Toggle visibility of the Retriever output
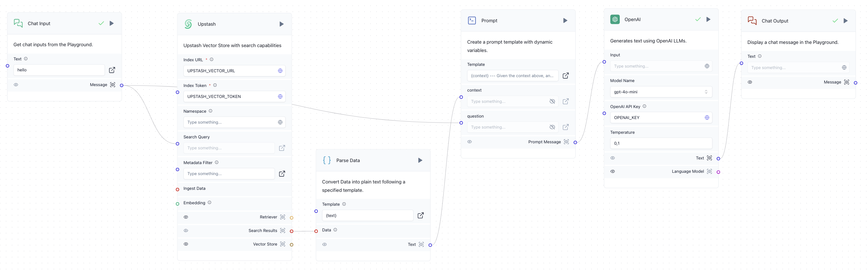 pos(186,217)
